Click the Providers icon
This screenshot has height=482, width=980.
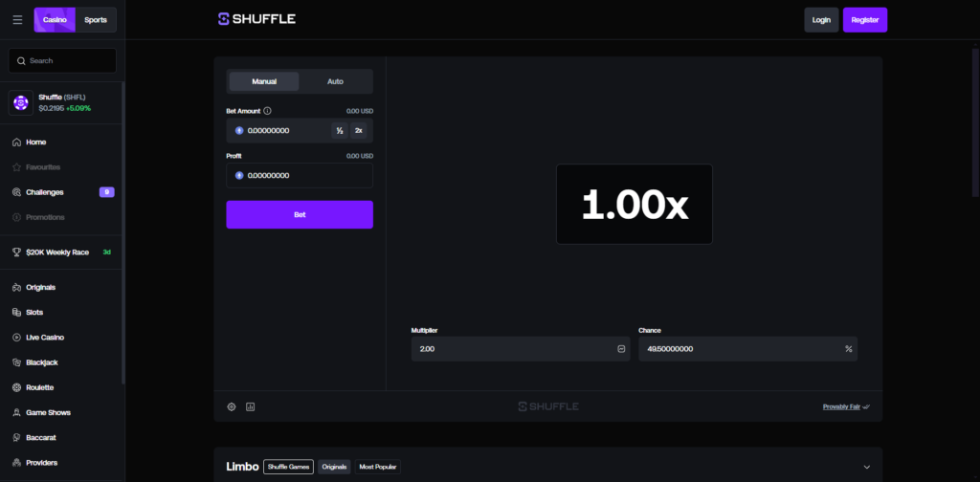click(x=17, y=463)
